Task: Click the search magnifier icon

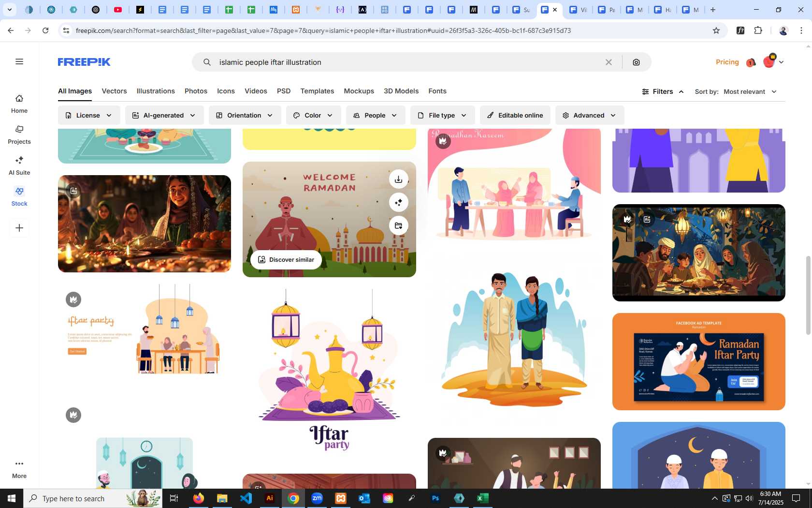Action: (207, 62)
